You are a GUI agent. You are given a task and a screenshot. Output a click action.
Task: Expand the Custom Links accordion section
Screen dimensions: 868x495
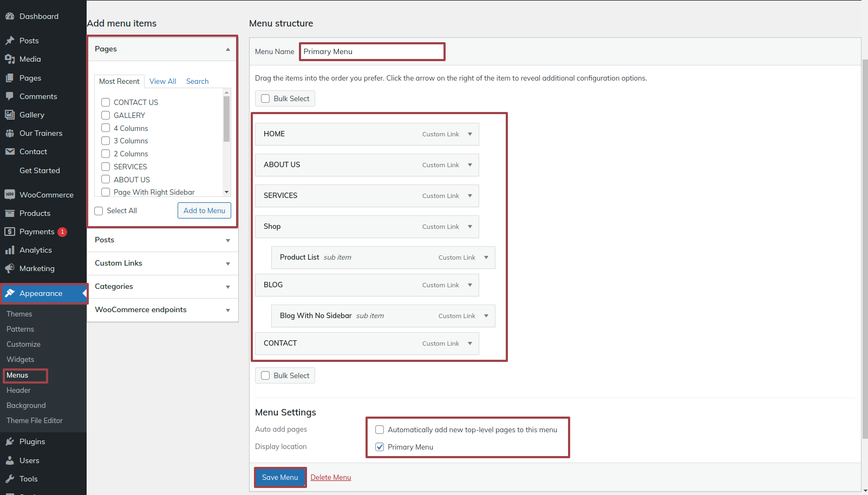[228, 263]
